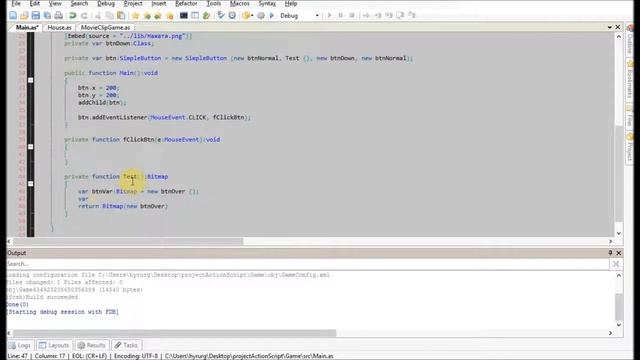Click the blue Test Project play icon
This screenshot has width=640, height=360.
tap(272, 16)
